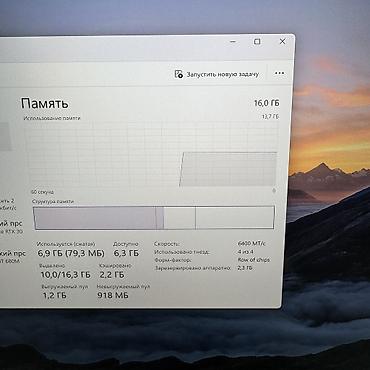The image size is (370, 370).
Task: Click the Память heading
Action: [45, 103]
